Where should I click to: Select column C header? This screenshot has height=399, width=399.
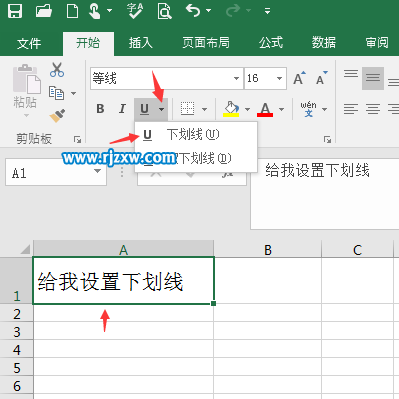point(357,249)
